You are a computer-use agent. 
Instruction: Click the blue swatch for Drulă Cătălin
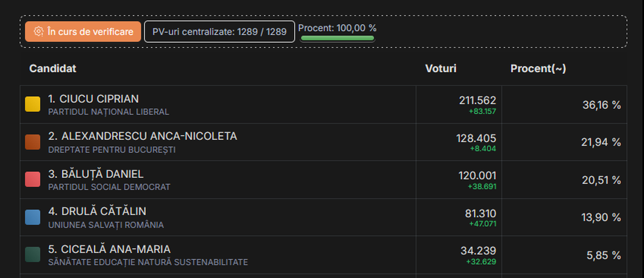click(33, 217)
